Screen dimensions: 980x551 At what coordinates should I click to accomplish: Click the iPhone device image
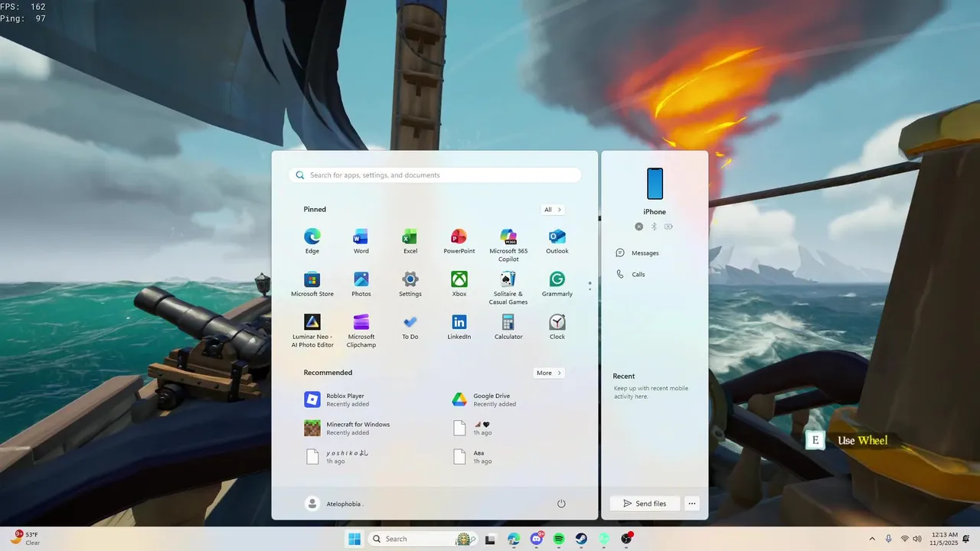pos(655,184)
